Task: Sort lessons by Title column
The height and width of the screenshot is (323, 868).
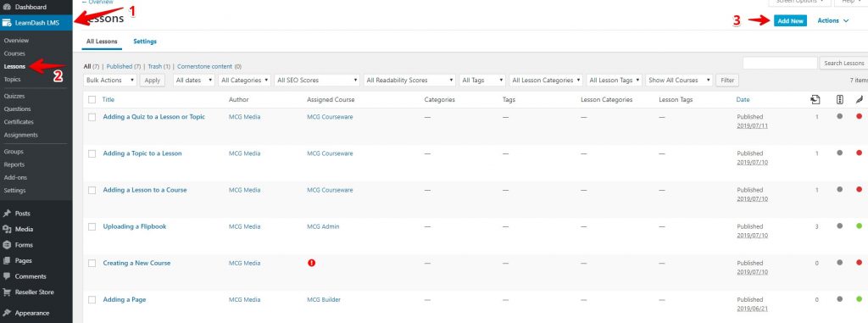Action: pyautogui.click(x=108, y=100)
